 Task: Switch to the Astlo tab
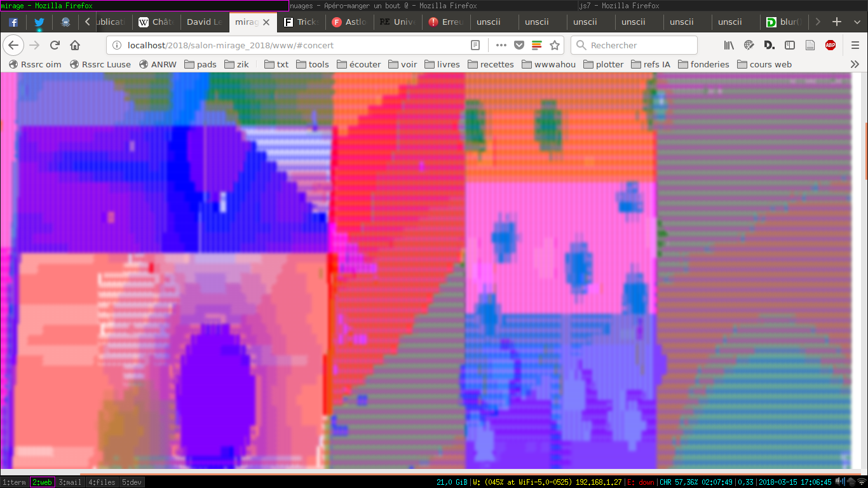tap(349, 22)
